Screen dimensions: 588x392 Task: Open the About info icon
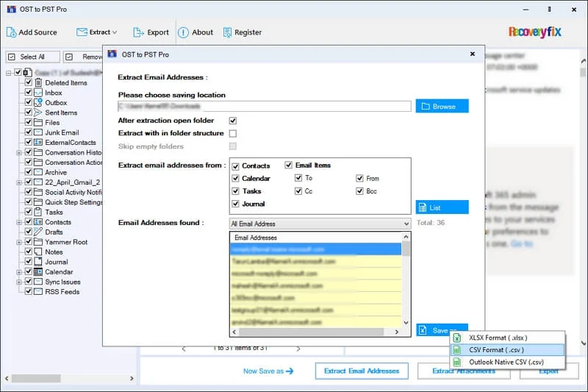pos(183,32)
